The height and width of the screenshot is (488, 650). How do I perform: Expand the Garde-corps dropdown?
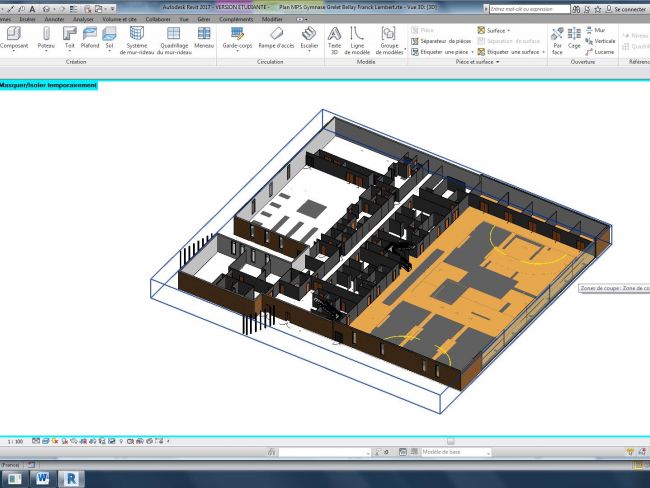point(237,52)
